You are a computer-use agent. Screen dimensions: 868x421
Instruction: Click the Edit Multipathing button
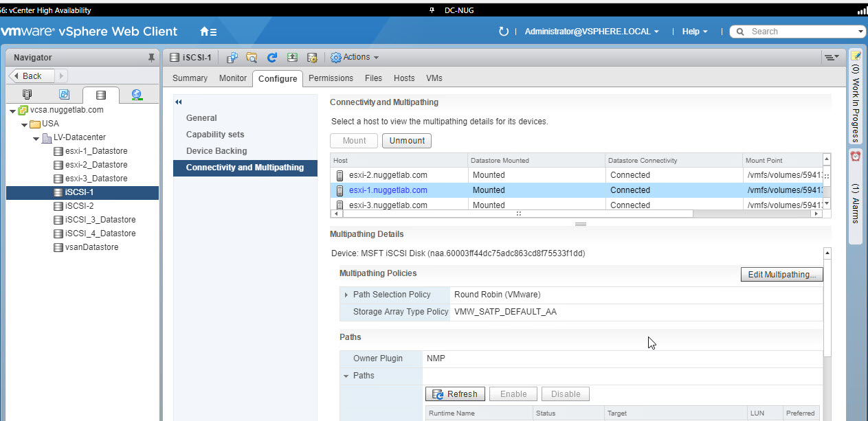pyautogui.click(x=781, y=275)
